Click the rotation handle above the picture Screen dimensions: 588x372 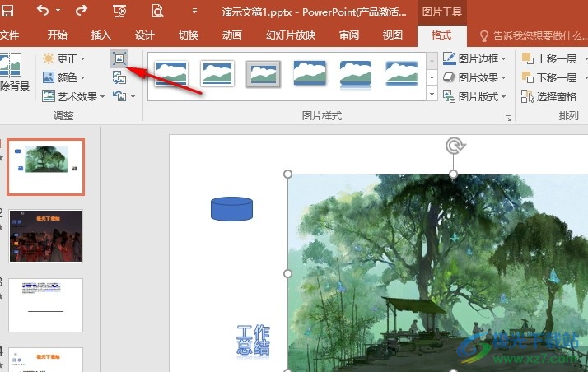pos(455,146)
